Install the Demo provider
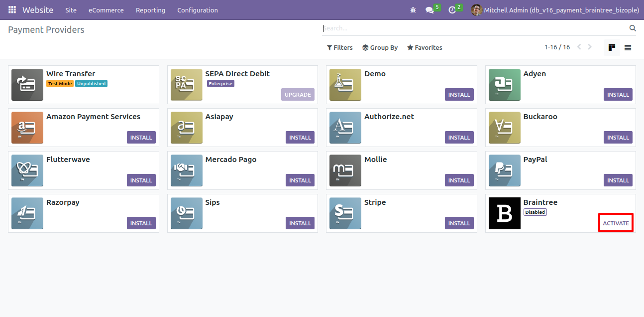 [459, 95]
